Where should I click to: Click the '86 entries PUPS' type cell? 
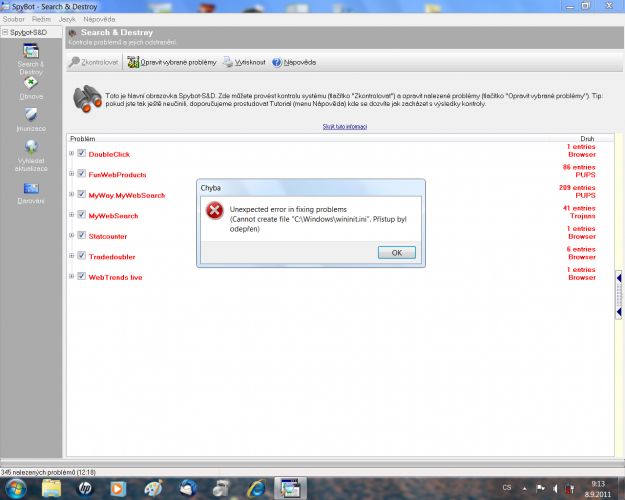click(579, 171)
